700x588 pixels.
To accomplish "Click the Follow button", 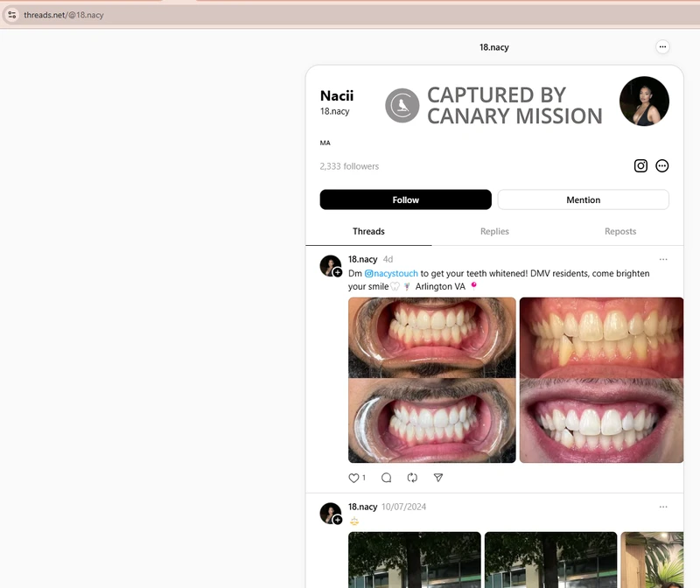I will (405, 199).
